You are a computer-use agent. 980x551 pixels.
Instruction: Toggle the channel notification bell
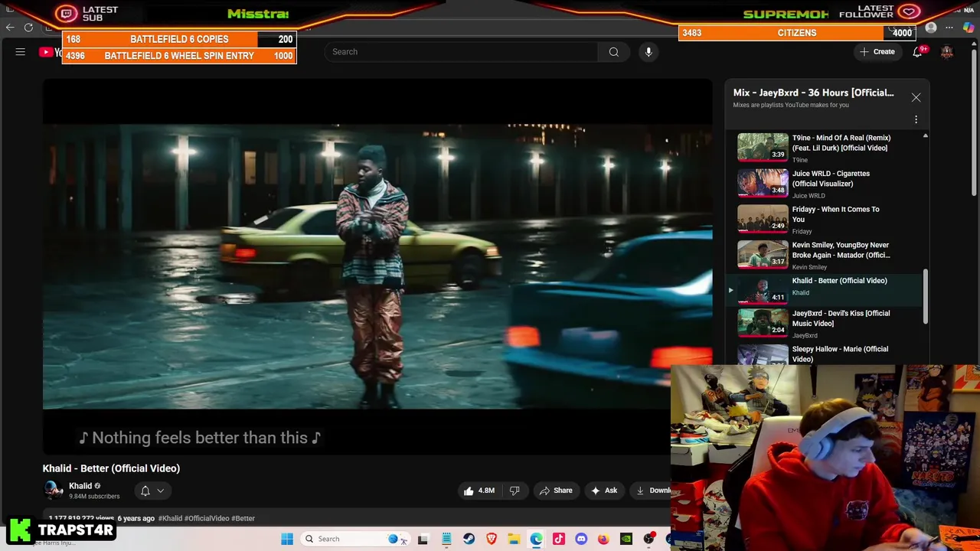(145, 491)
